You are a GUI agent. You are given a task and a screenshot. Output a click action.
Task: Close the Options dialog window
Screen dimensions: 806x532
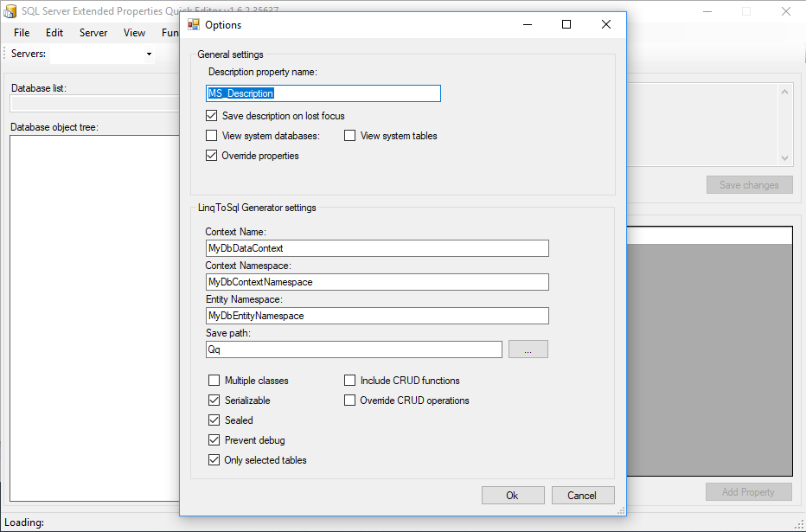[x=606, y=25]
